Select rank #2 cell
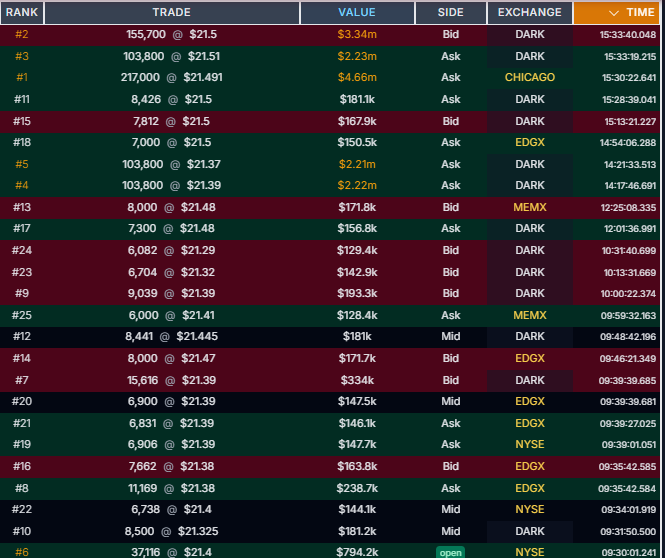Image resolution: width=665 pixels, height=558 pixels. click(22, 34)
